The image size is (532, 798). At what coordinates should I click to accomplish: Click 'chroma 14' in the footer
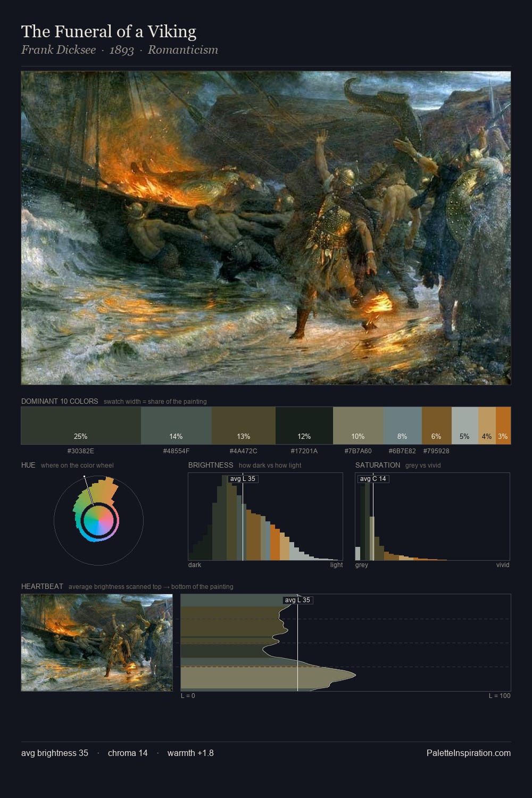point(128,753)
